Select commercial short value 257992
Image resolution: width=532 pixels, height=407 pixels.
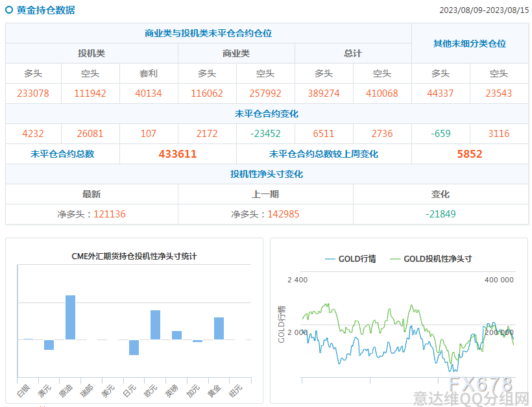(x=265, y=93)
